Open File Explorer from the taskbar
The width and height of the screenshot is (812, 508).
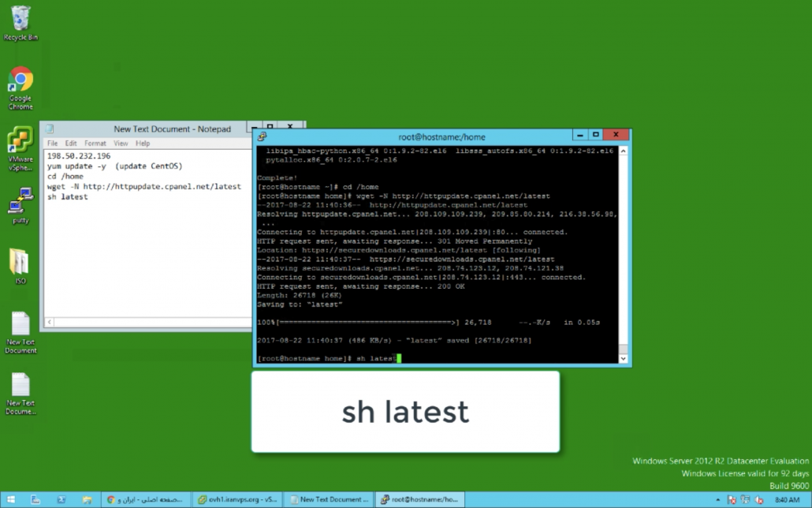pos(87,499)
